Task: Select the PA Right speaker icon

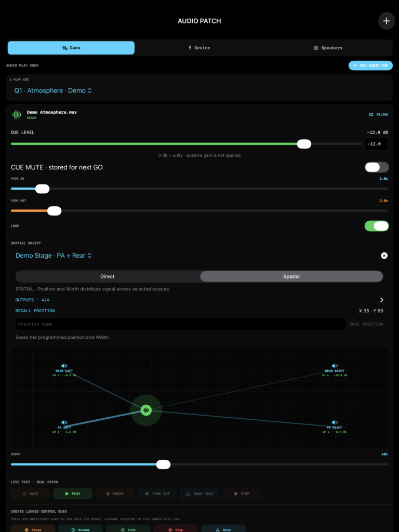Action: pos(335,422)
